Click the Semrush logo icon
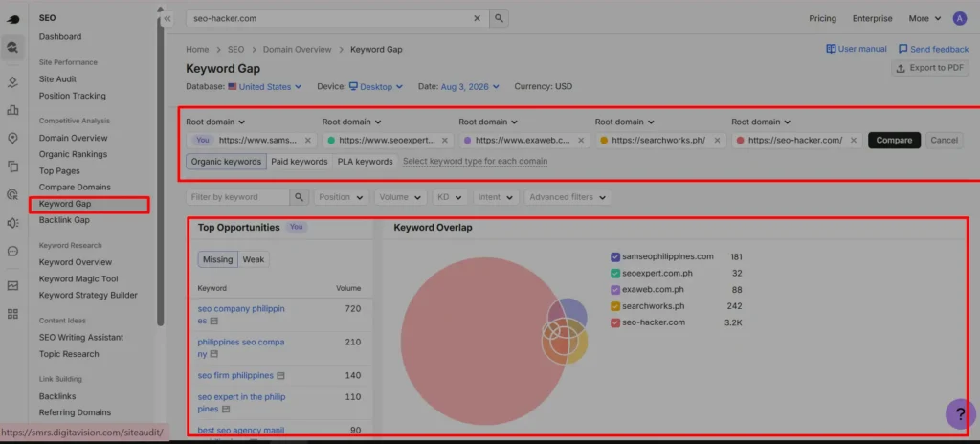 click(12, 19)
